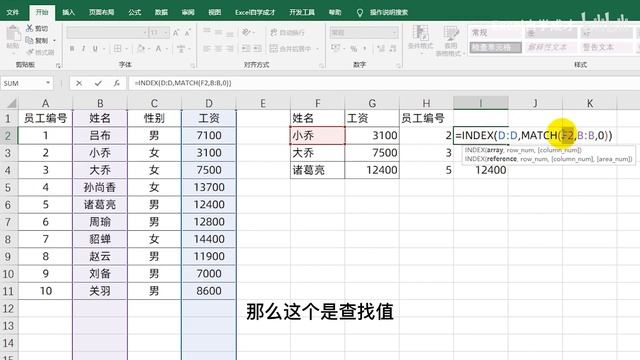Click the 员工编号 header in cell H1

[x=426, y=118]
